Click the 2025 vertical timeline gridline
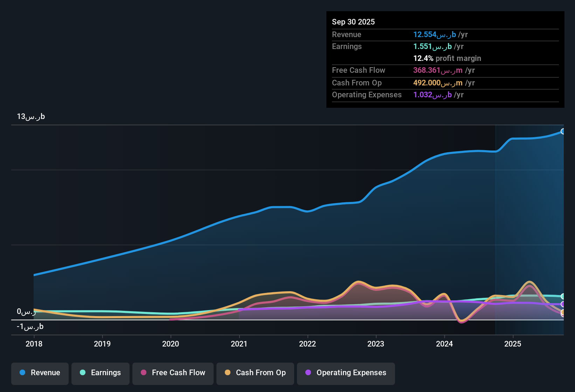The height and width of the screenshot is (392, 575). (x=496, y=227)
